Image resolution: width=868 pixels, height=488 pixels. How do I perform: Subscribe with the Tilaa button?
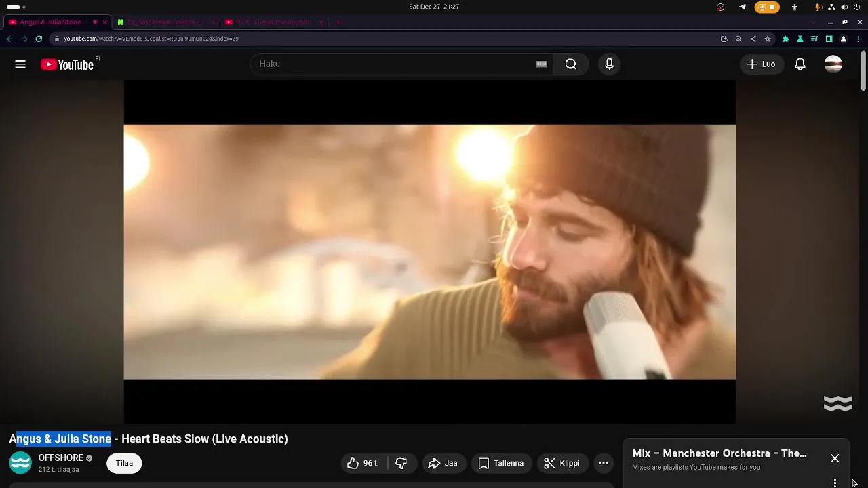(124, 464)
